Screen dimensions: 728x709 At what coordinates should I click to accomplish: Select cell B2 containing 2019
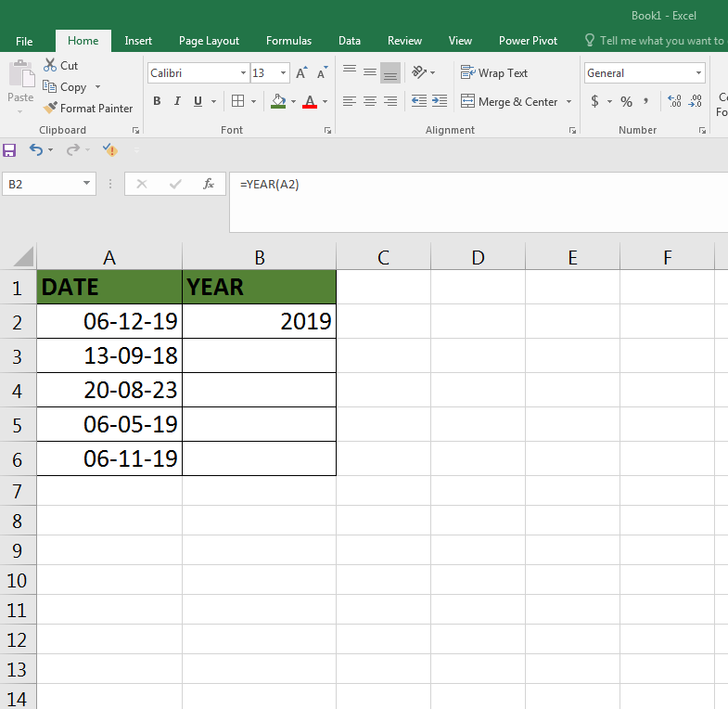[x=259, y=321]
